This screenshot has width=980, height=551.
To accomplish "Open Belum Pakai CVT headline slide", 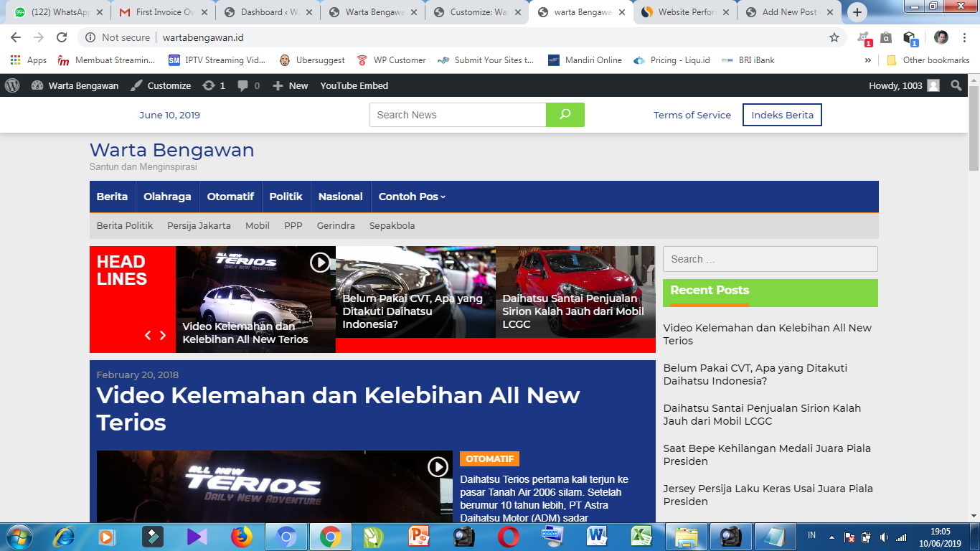I will tap(415, 292).
